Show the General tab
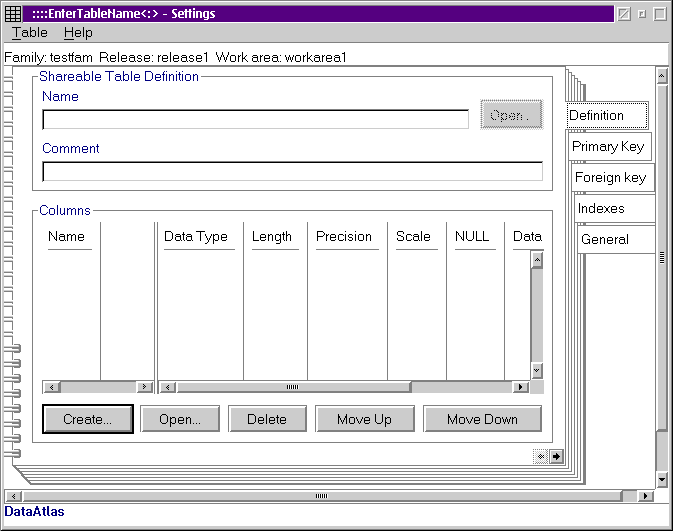The image size is (673, 531). pyautogui.click(x=605, y=239)
